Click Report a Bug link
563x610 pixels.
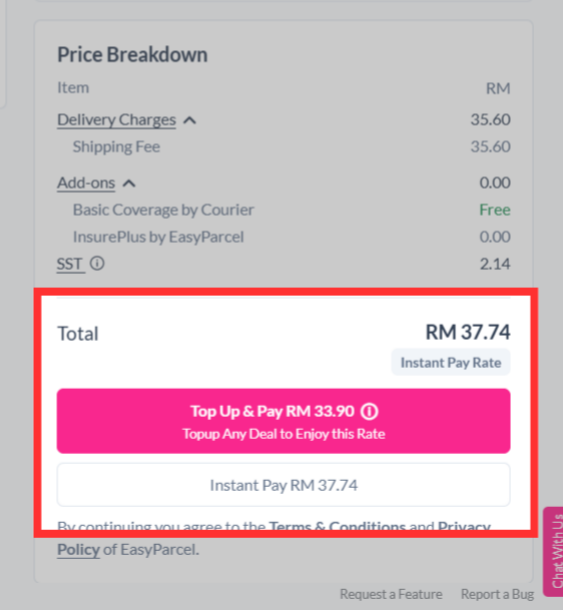pyautogui.click(x=497, y=594)
